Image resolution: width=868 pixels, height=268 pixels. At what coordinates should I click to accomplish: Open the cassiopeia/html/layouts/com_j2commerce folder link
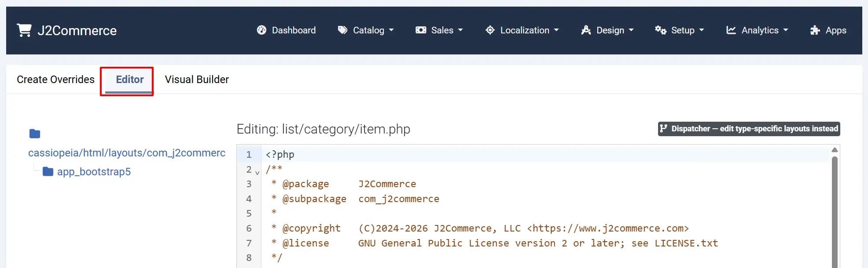pyautogui.click(x=127, y=152)
